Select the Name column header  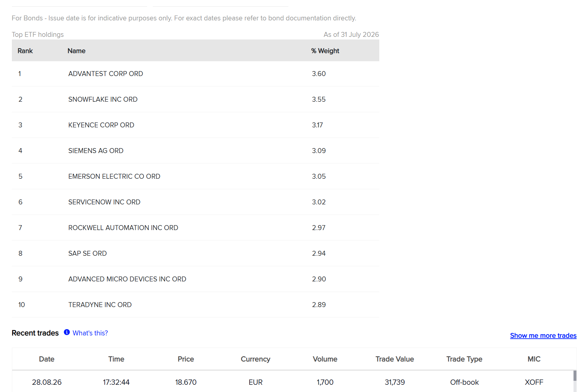coord(76,51)
